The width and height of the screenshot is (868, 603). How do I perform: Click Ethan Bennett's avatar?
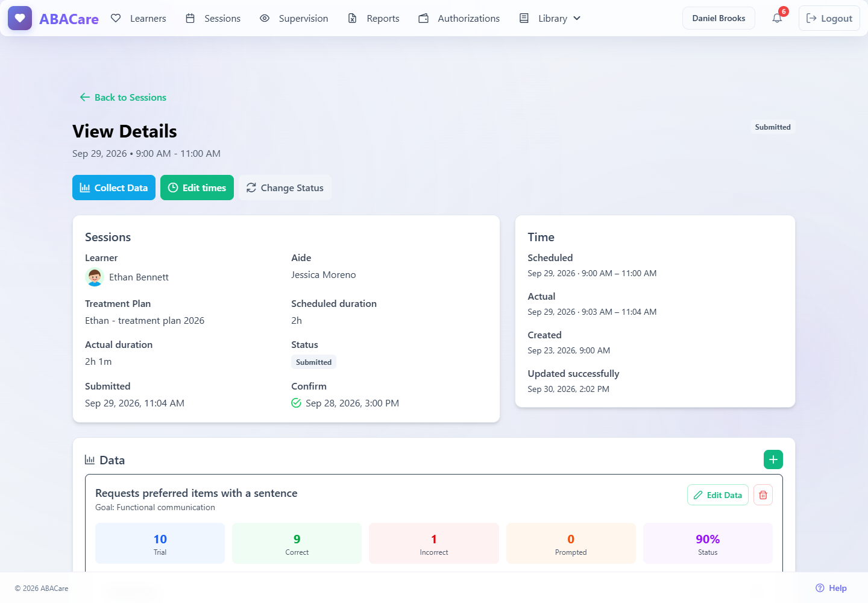(95, 277)
